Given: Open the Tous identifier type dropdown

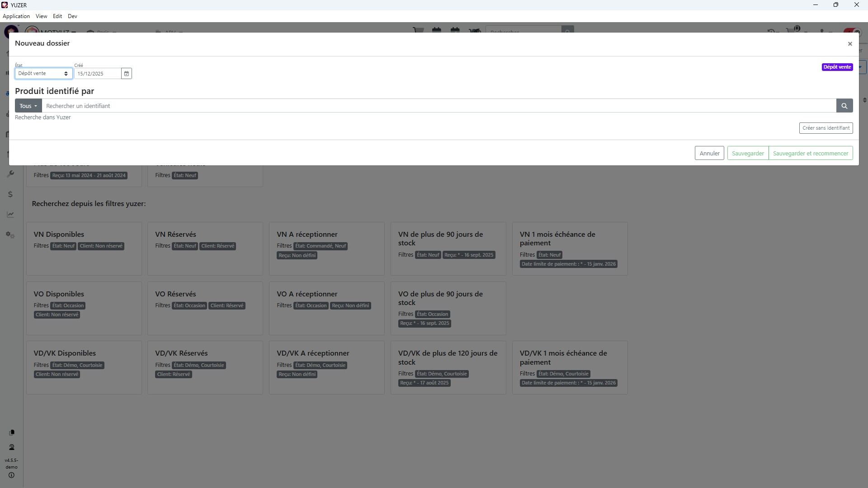Looking at the screenshot, I should [x=28, y=106].
